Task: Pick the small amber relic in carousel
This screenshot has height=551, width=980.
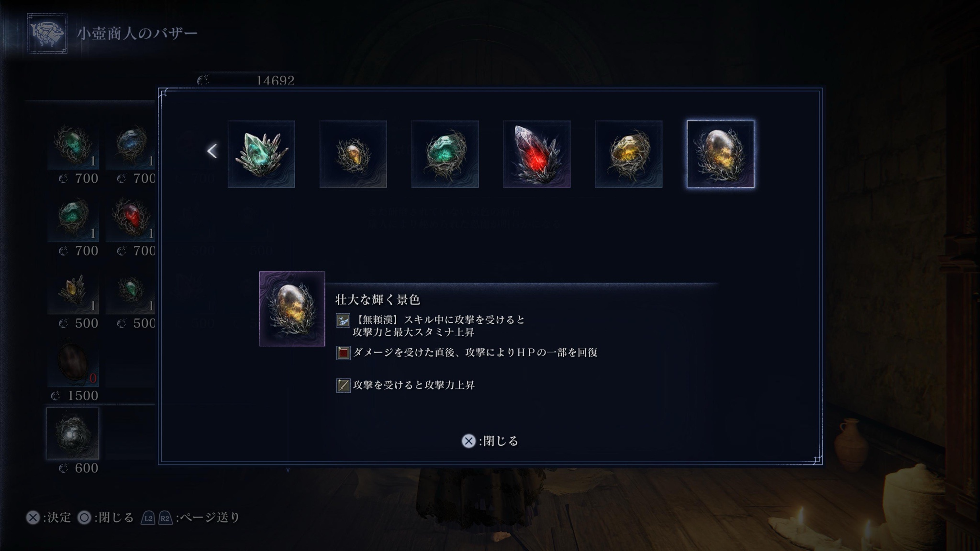Action: pyautogui.click(x=353, y=154)
